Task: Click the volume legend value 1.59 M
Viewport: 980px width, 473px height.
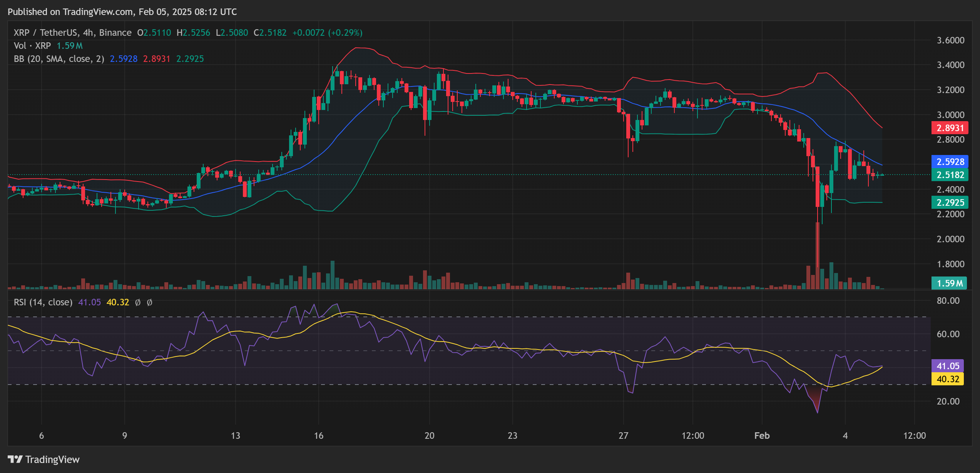Action: pyautogui.click(x=70, y=46)
